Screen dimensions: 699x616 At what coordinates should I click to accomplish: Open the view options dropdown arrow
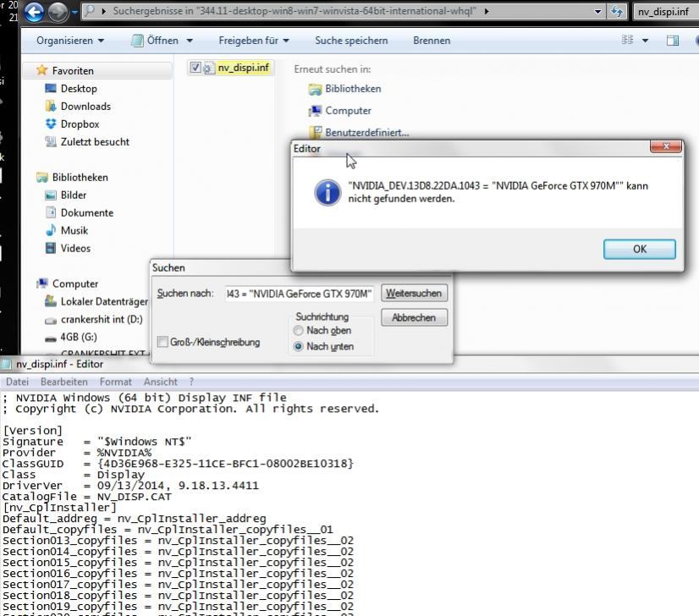click(645, 41)
